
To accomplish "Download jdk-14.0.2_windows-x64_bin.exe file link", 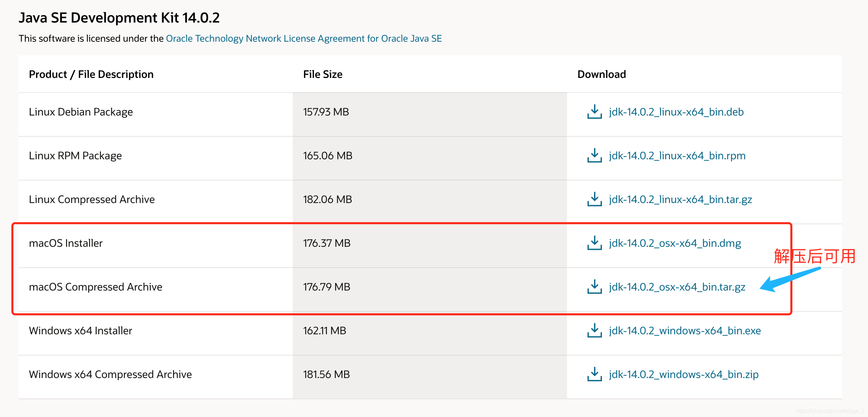I will 685,331.
